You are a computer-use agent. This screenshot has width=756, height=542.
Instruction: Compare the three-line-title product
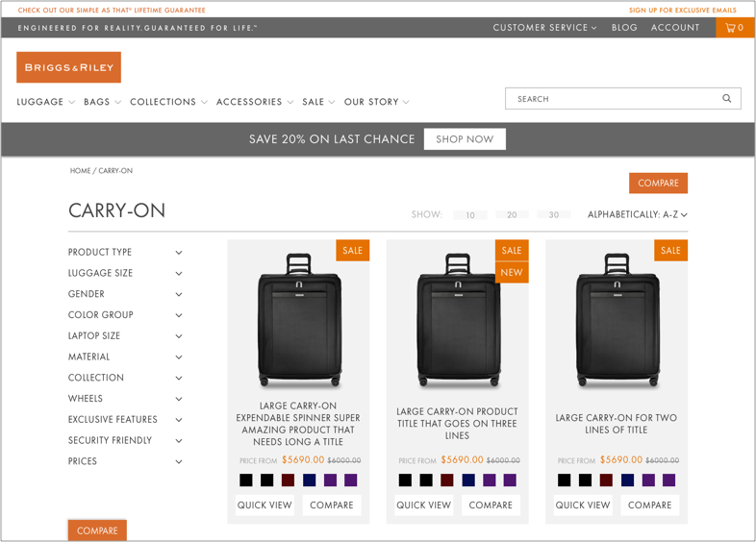tap(491, 505)
